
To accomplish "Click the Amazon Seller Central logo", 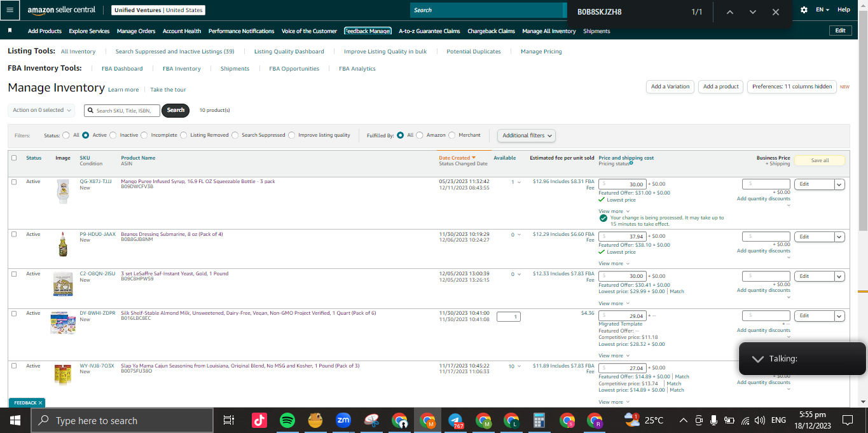I will tap(62, 10).
